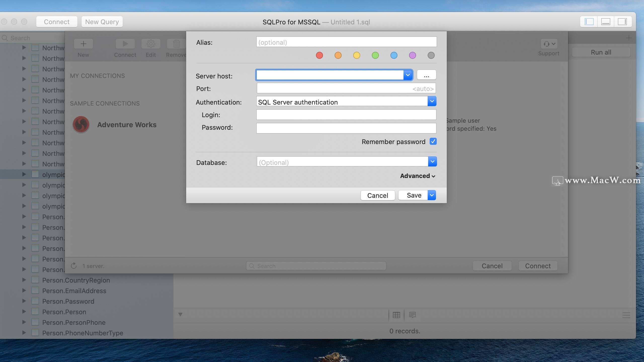Click table icon next to Person.PersonPhone
Image resolution: width=644 pixels, height=362 pixels.
pyautogui.click(x=35, y=322)
